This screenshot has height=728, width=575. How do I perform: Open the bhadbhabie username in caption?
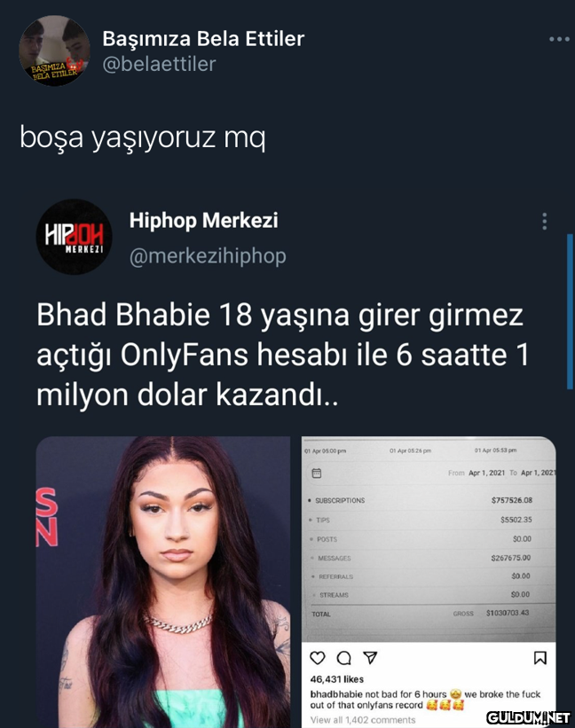(335, 694)
